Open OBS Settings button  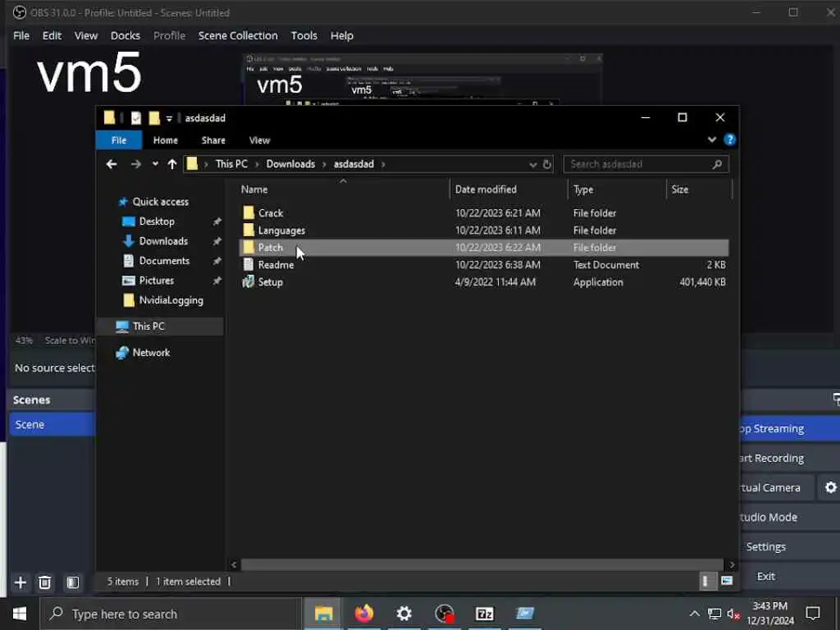point(790,546)
